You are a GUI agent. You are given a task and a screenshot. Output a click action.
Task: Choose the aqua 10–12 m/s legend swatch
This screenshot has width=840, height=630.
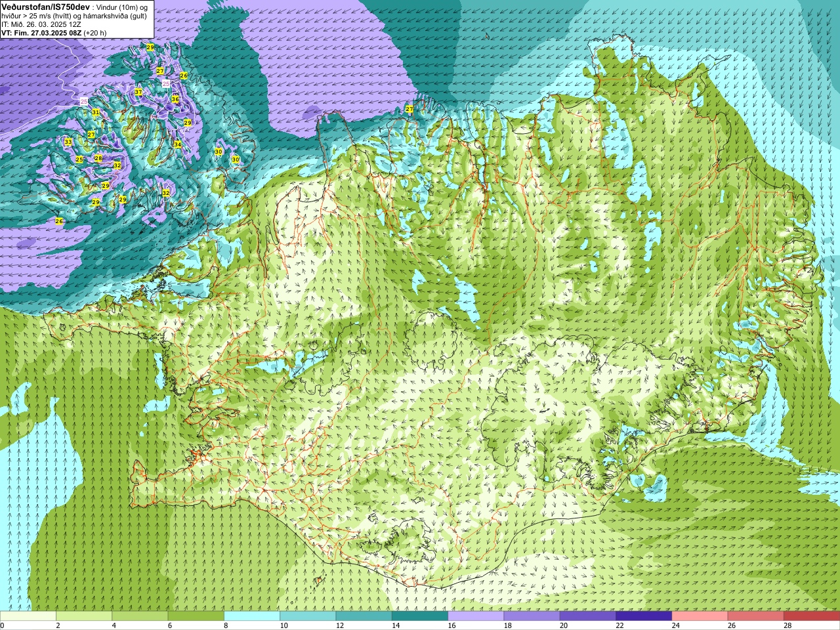point(308,616)
